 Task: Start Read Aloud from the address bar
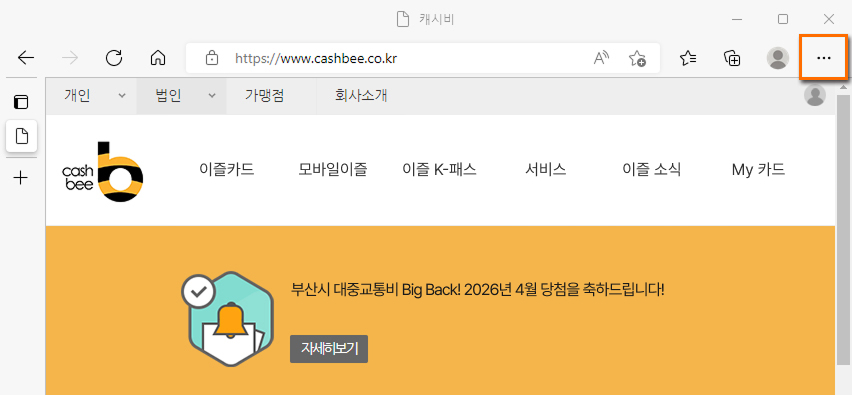pos(602,58)
